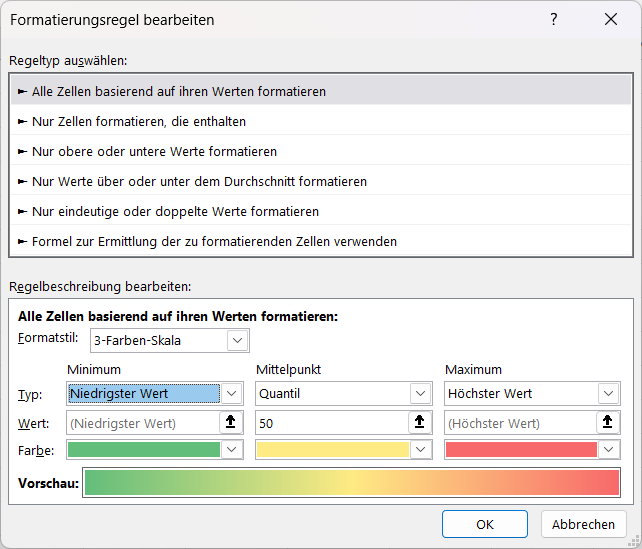Open the green Minimum color dropdown
Viewport: 642px width, 549px height.
click(x=231, y=450)
